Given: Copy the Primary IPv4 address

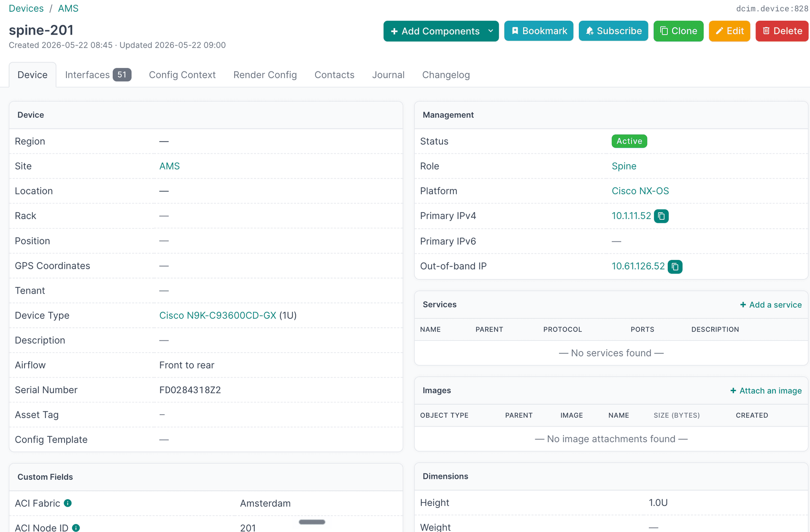Looking at the screenshot, I should click(x=661, y=216).
